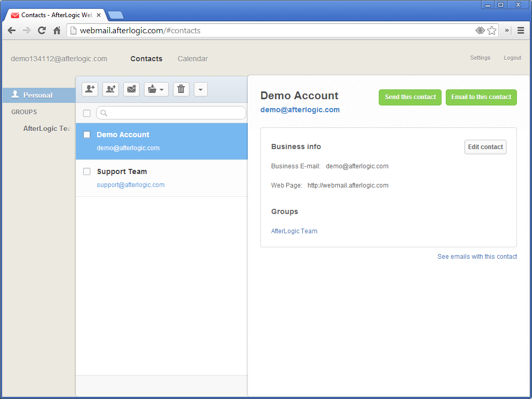Open the add-to-group folder dropdown
The image size is (532, 399).
click(x=156, y=89)
